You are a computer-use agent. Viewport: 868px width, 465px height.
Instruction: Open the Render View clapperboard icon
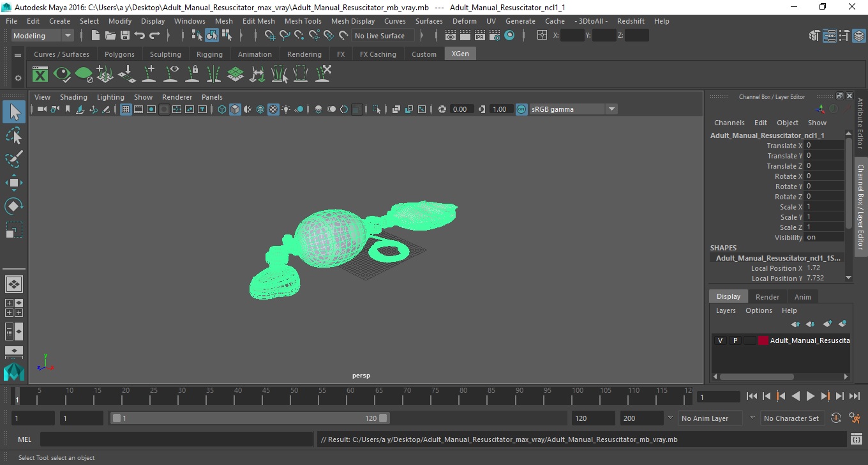pyautogui.click(x=451, y=36)
